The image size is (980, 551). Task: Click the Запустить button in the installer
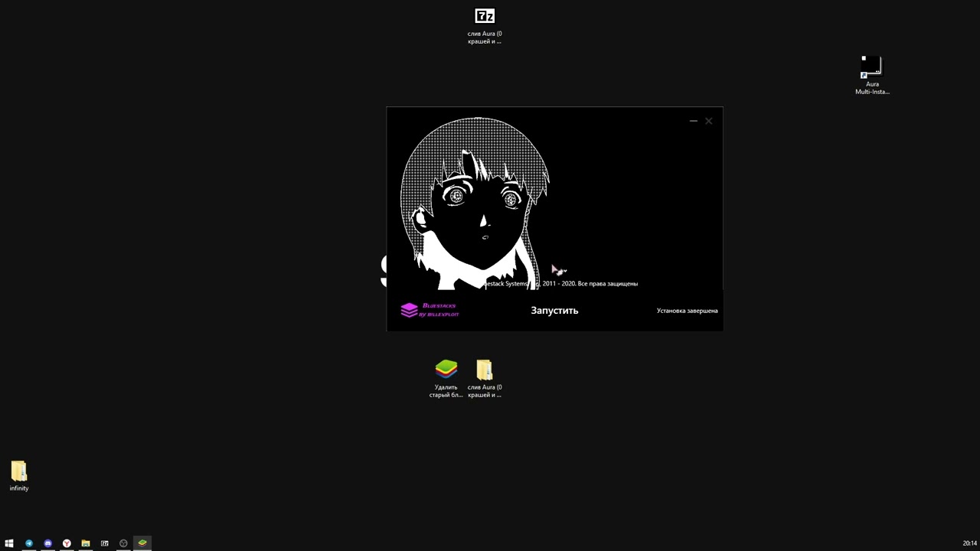tap(554, 311)
